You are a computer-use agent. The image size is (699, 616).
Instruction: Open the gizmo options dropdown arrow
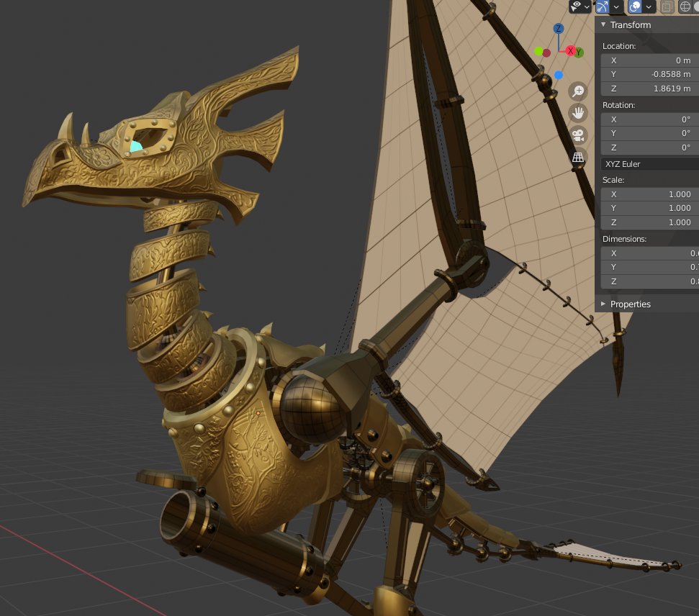point(616,6)
